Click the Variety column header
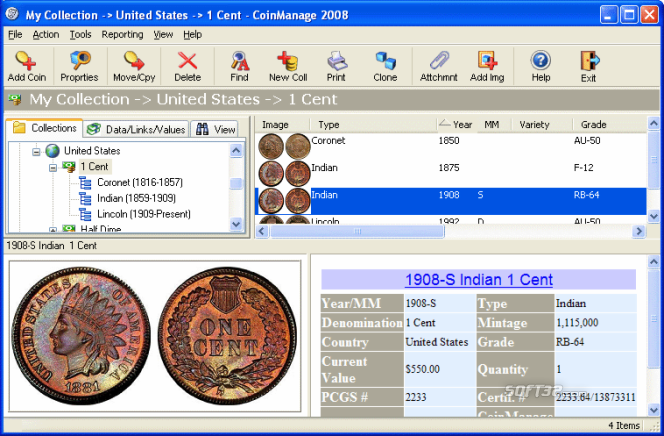This screenshot has height=436, width=664. [540, 124]
